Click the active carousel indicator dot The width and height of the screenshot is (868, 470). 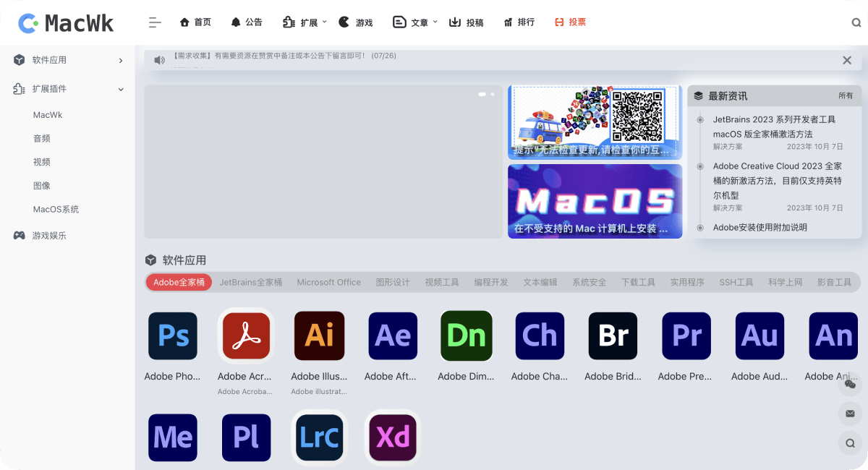click(482, 94)
